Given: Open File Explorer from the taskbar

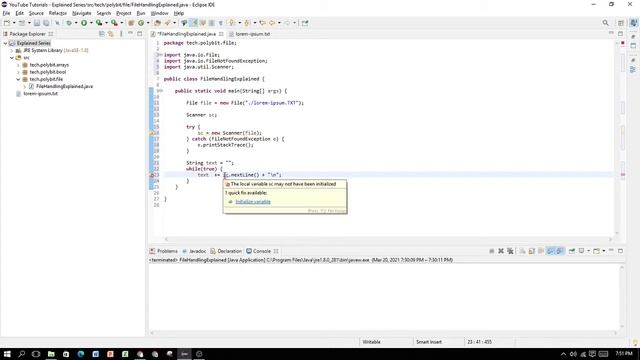Looking at the screenshot, I should click(x=51, y=354).
